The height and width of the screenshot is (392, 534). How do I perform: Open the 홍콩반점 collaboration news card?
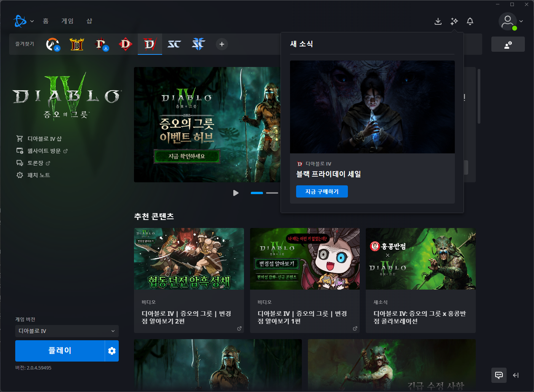[x=421, y=280]
